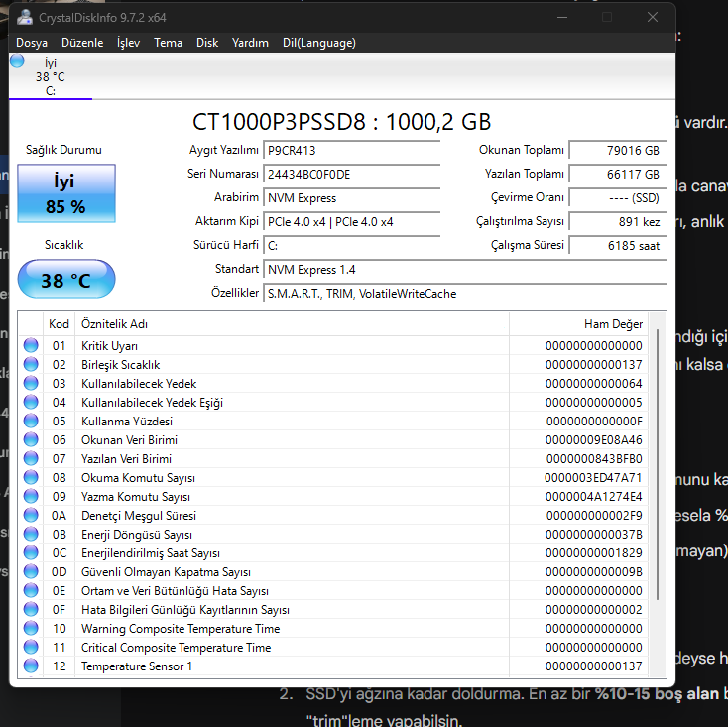This screenshot has height=727, width=728.
Task: Click status orb for Enerjilendirilmiş Saat Sayısı row
Action: [x=31, y=552]
